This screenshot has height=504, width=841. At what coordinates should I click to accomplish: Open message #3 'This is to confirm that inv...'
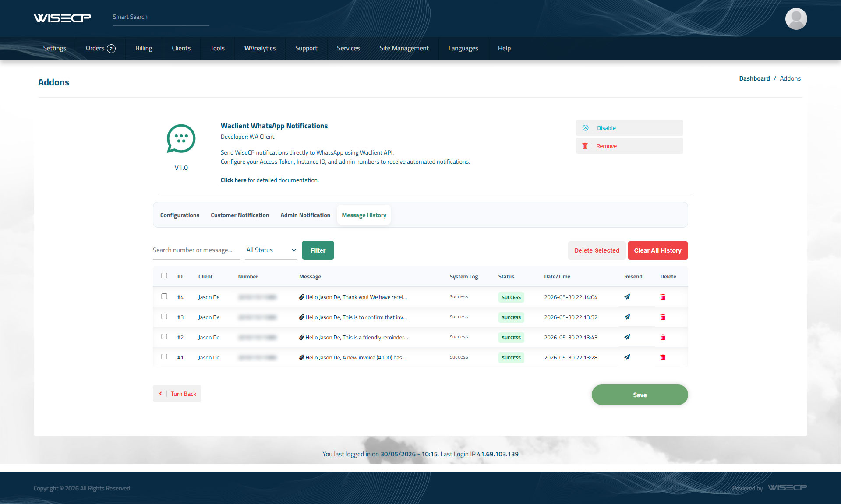[x=353, y=317]
